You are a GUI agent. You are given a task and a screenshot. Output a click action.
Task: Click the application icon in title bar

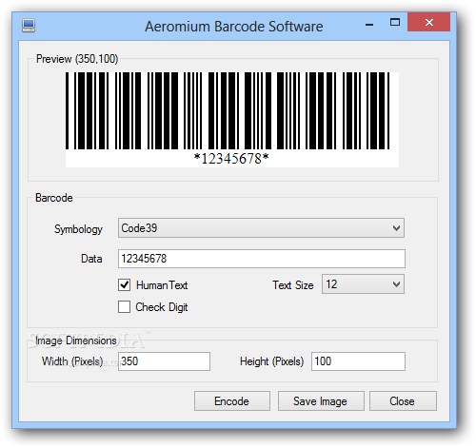point(29,26)
